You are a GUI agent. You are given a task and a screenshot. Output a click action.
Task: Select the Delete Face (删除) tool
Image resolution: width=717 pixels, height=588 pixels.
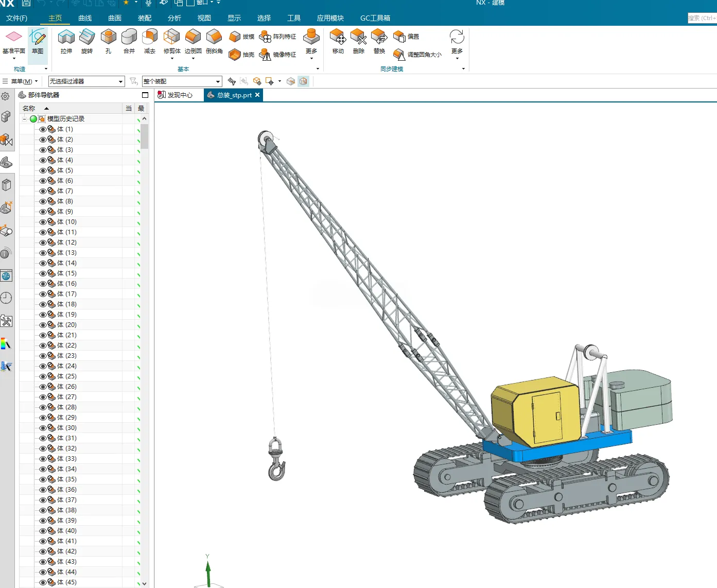(359, 42)
